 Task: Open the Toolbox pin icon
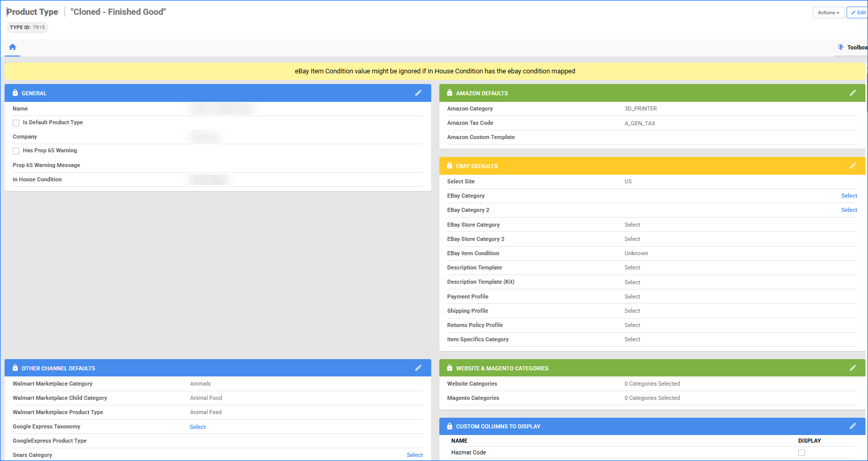(x=841, y=47)
